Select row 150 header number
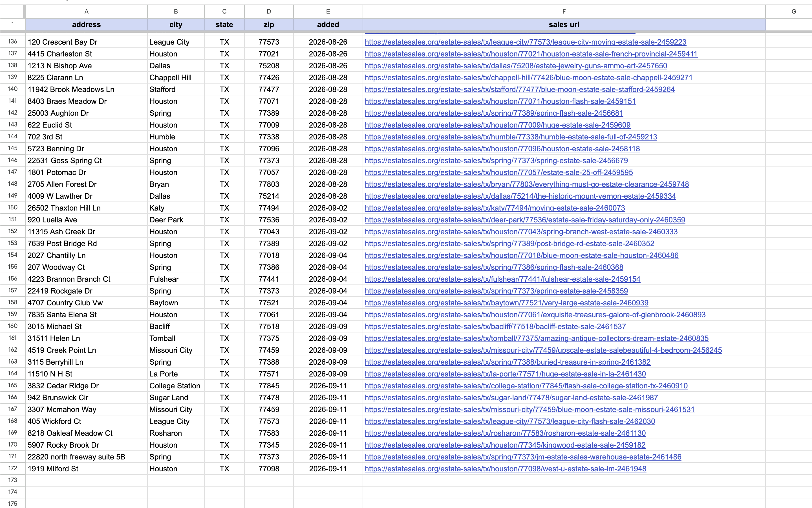Image resolution: width=812 pixels, height=508 pixels. [13, 208]
